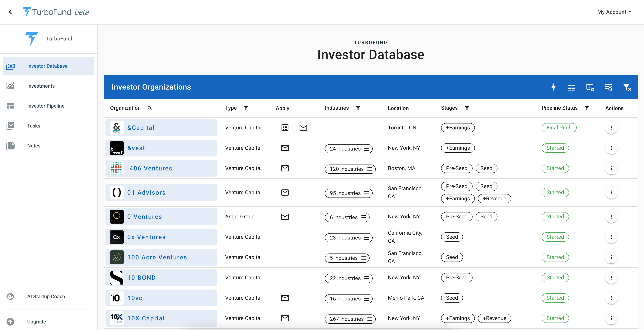Screen dimensions: 644x330
Task: Expand the 120 industries list
Action: 350,169
